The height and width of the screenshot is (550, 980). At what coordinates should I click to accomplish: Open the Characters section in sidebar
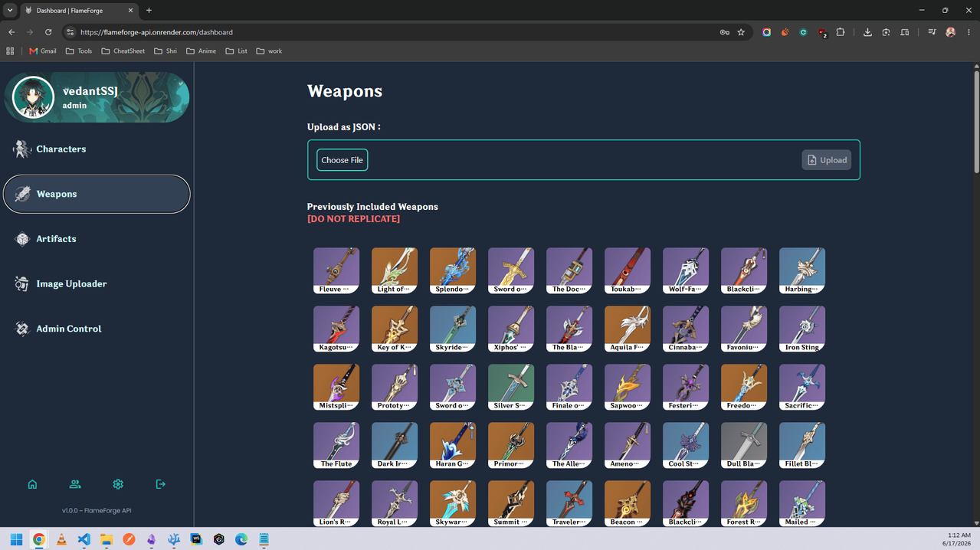point(97,149)
